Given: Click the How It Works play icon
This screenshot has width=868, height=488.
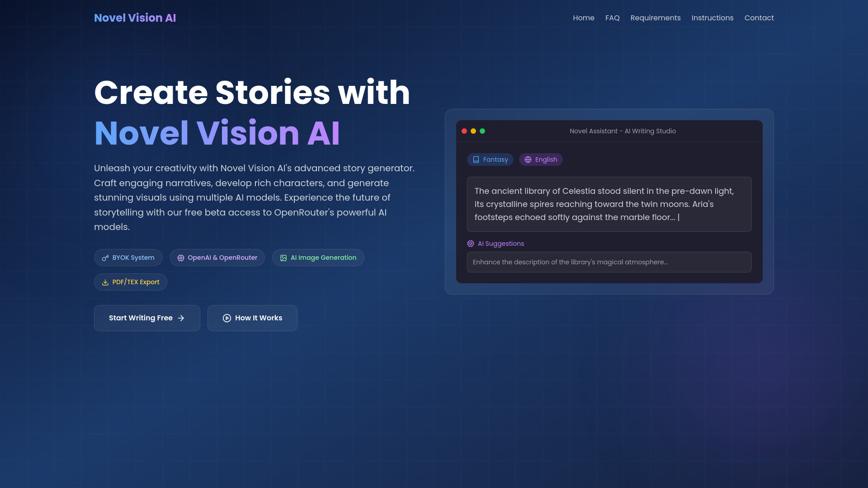Looking at the screenshot, I should tap(226, 318).
